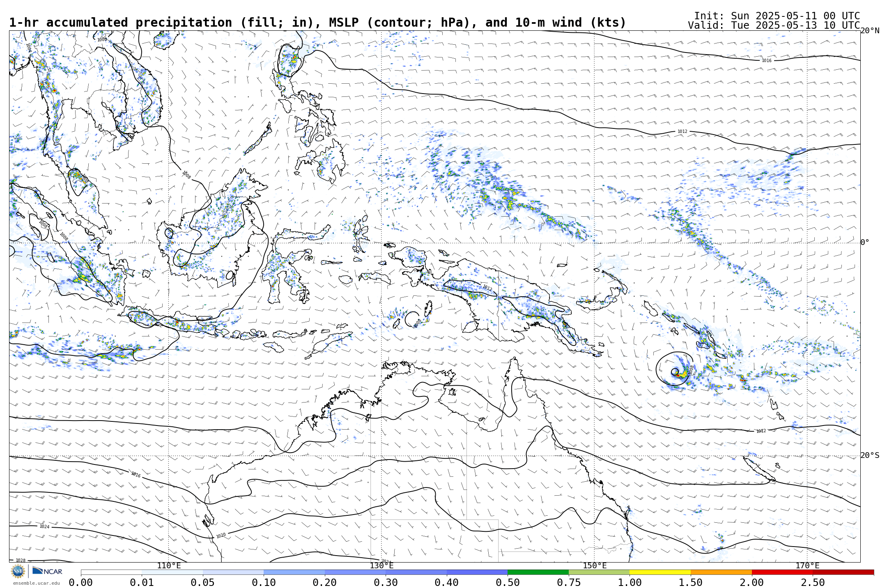Click the 0.05 colorbar tick label

(x=203, y=583)
